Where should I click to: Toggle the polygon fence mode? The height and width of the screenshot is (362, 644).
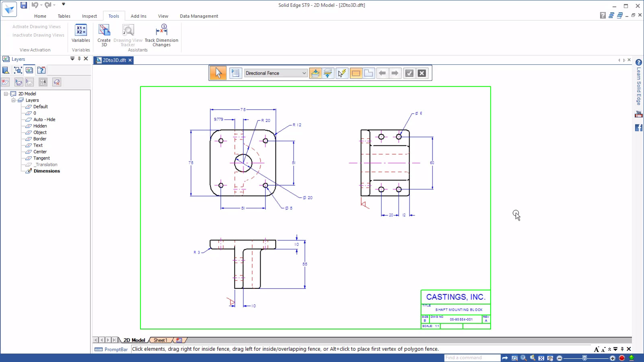click(368, 73)
